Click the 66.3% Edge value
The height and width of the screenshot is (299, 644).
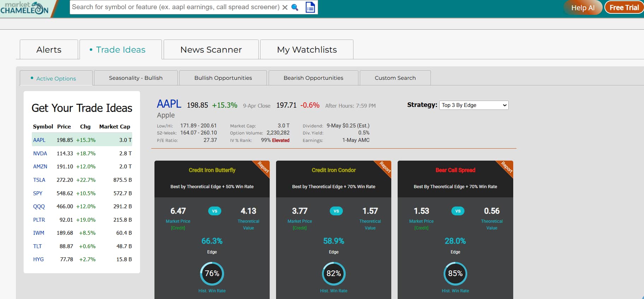pos(212,241)
